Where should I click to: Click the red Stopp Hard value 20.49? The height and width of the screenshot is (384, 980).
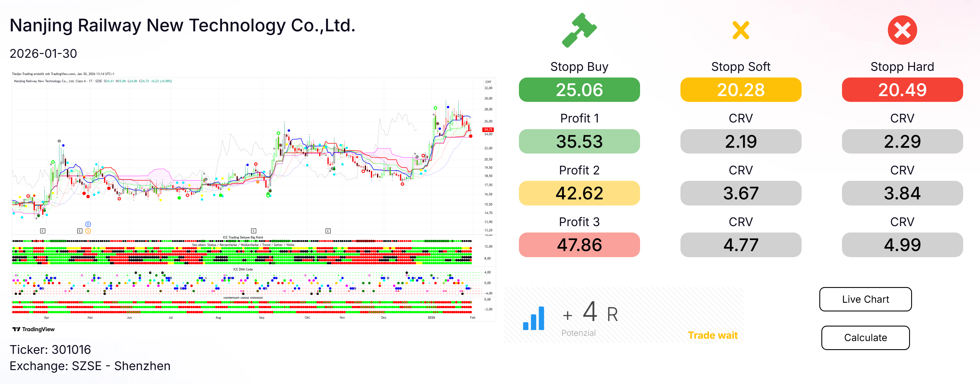pos(902,90)
